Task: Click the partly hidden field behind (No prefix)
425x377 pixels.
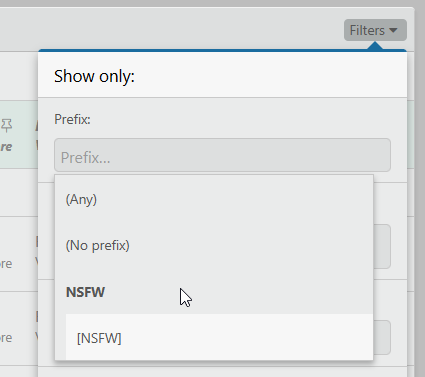Action: point(382,246)
